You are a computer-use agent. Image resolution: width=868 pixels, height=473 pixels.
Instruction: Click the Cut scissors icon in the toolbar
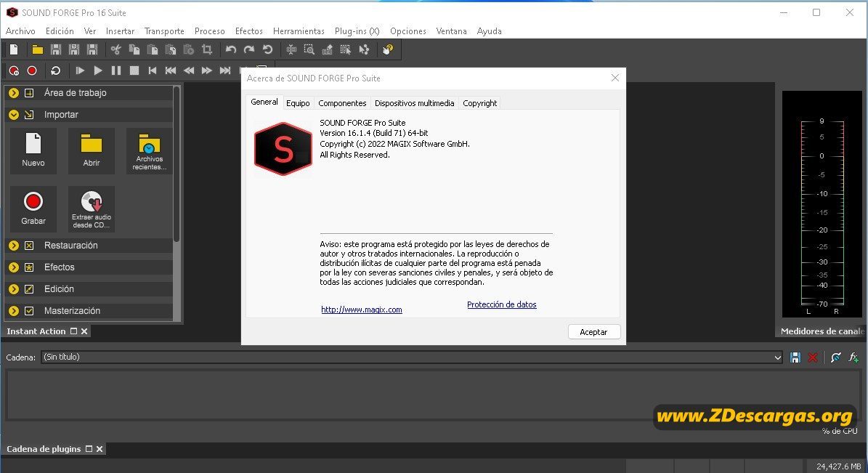(x=115, y=50)
